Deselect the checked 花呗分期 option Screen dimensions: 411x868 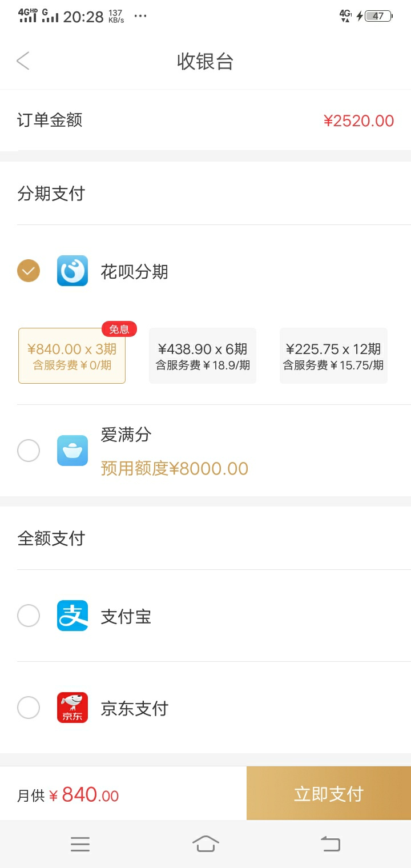click(x=29, y=271)
